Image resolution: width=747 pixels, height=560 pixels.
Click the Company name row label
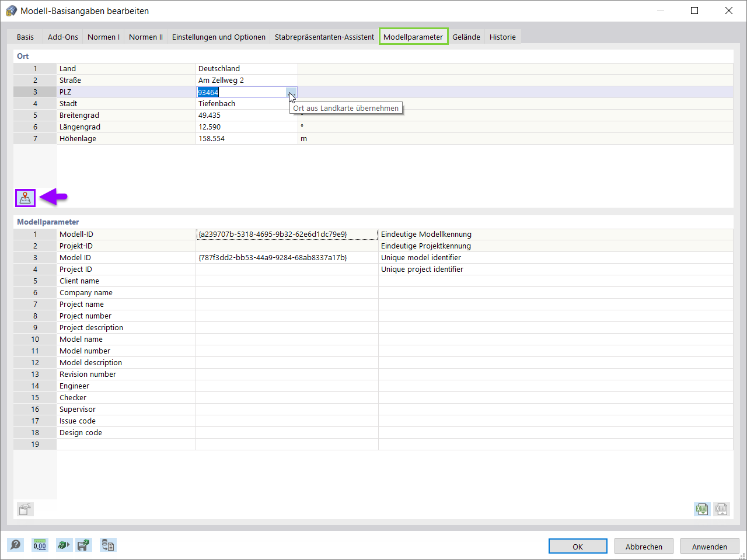click(86, 293)
